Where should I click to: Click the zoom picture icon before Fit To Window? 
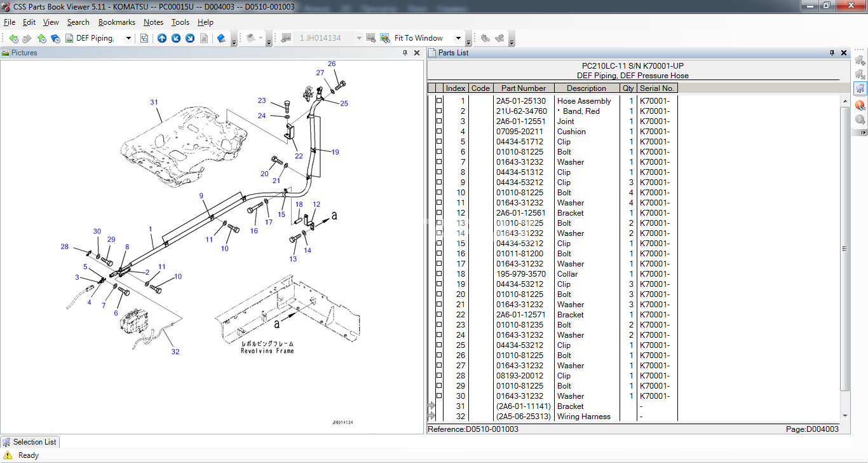(x=385, y=38)
